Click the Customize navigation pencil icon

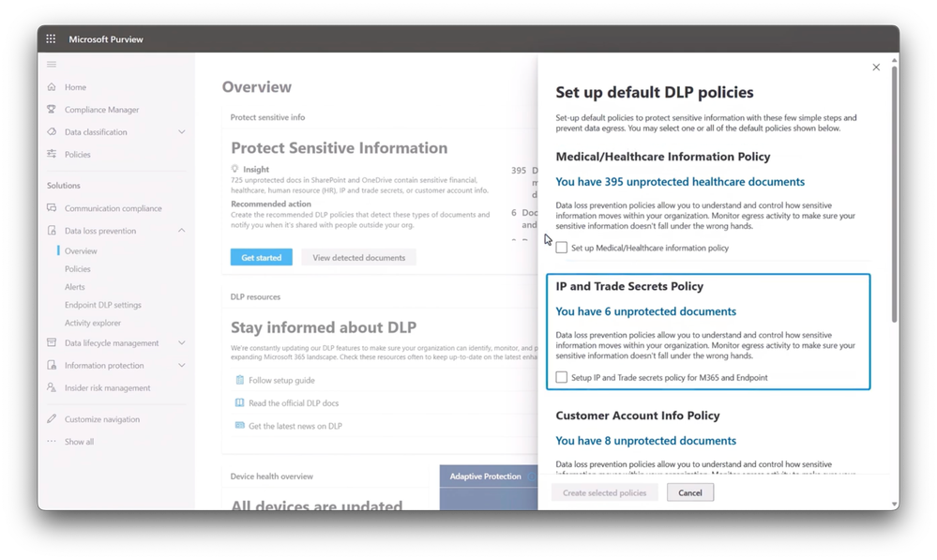point(52,419)
